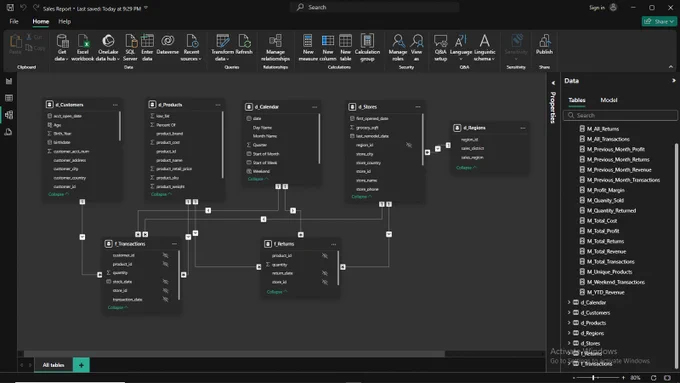The height and width of the screenshot is (383, 680).
Task: Collapse the ribbon
Action: 670,67
